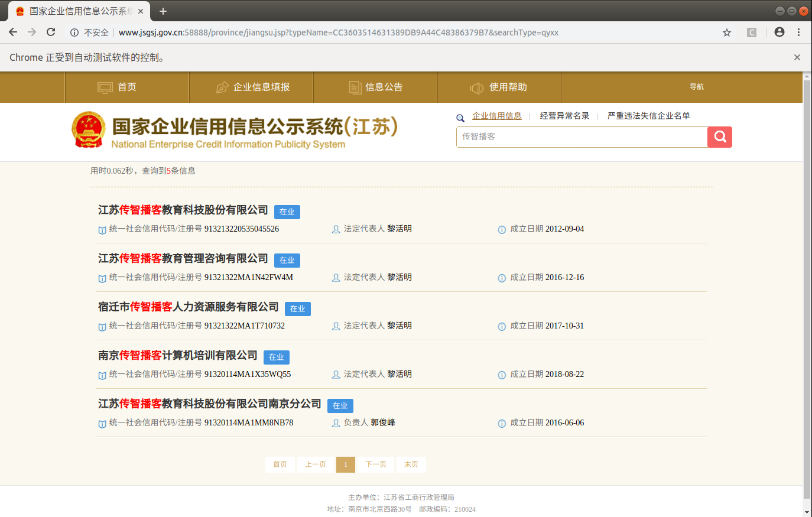This screenshot has width=812, height=517.
Task: Select page 1 in pagination
Action: (x=346, y=464)
